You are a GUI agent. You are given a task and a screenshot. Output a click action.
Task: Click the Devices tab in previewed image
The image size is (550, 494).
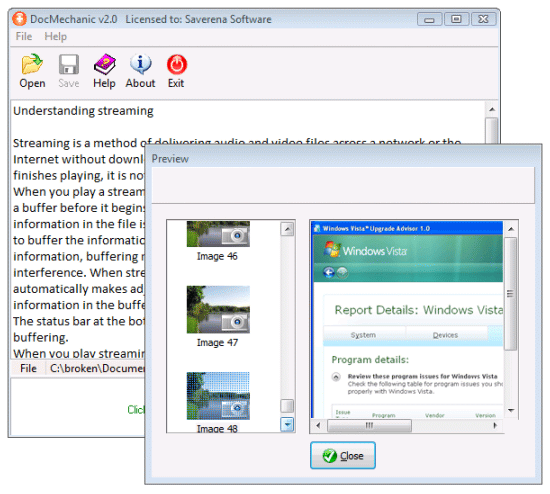coord(445,335)
